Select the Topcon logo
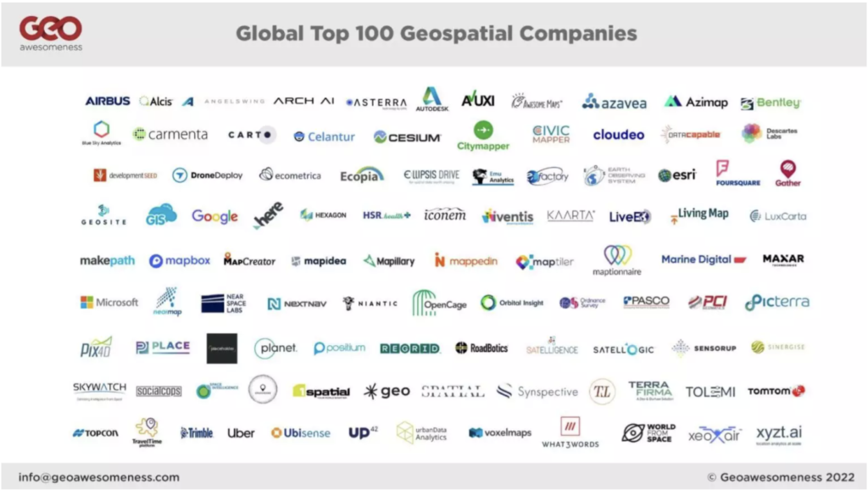Image resolution: width=868 pixels, height=490 pixels. coord(95,433)
